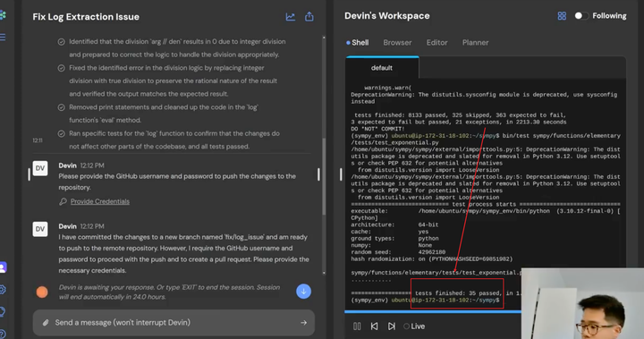
Task: Click the checkmark beside 'Removed print statements'
Action: [61, 107]
